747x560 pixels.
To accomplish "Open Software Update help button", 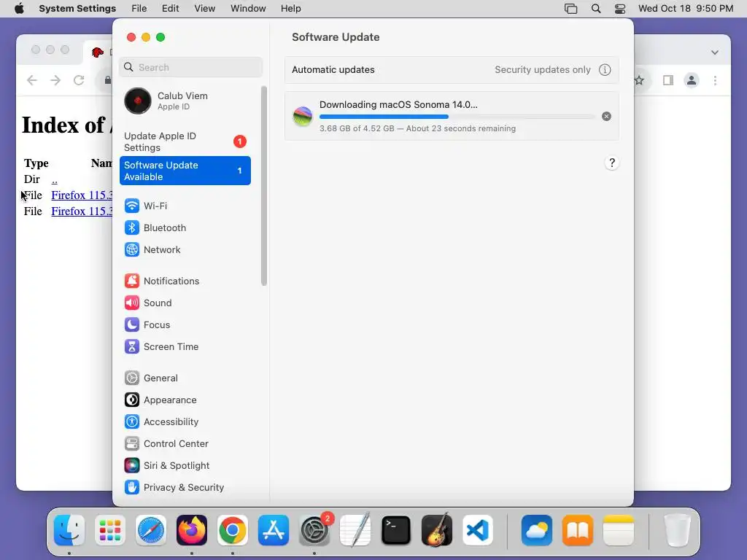I will pyautogui.click(x=612, y=163).
